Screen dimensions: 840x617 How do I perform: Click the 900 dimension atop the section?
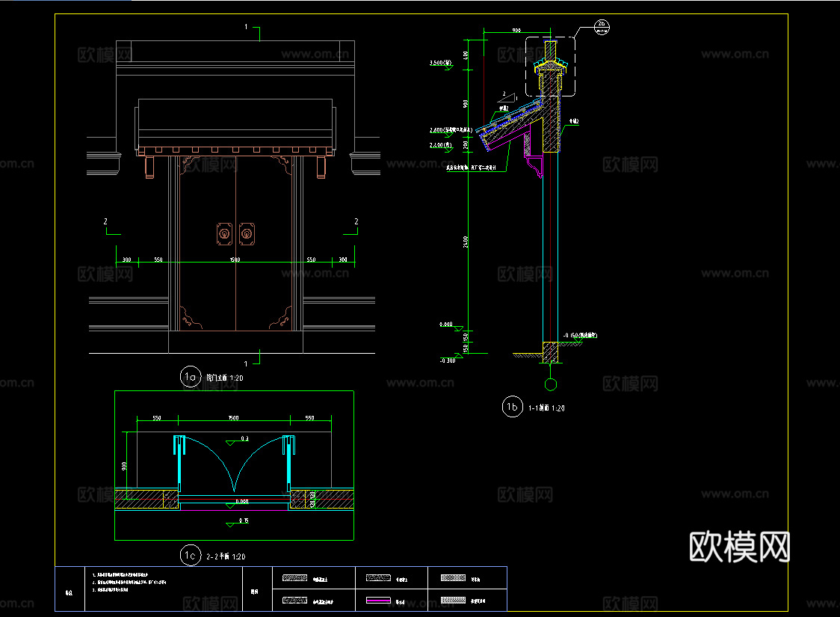(516, 31)
